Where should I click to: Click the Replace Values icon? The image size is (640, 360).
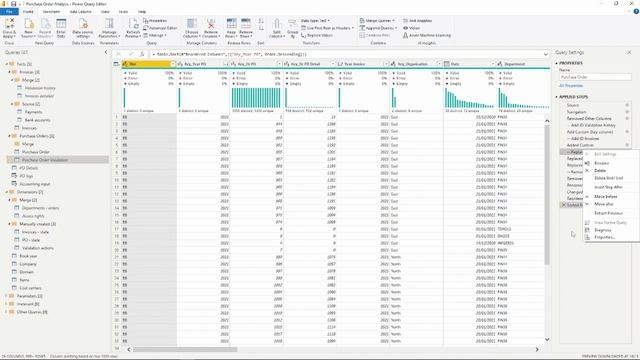(304, 36)
